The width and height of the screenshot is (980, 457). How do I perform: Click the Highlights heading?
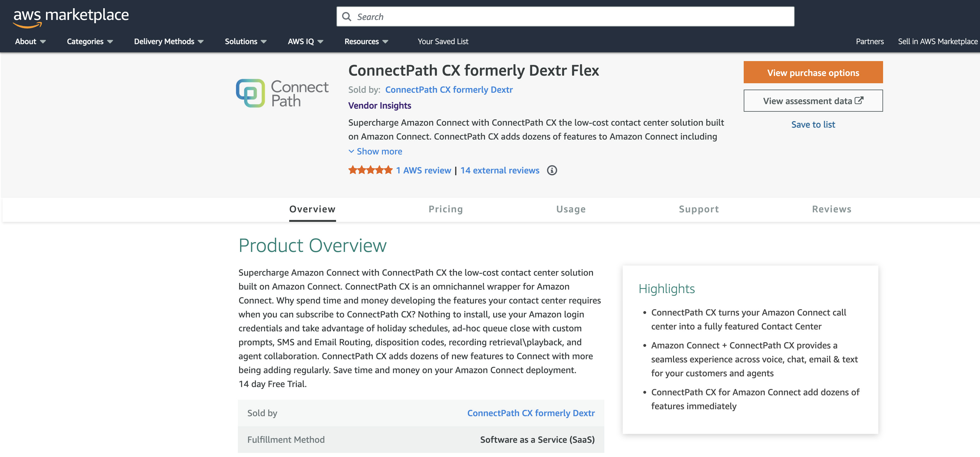point(666,289)
